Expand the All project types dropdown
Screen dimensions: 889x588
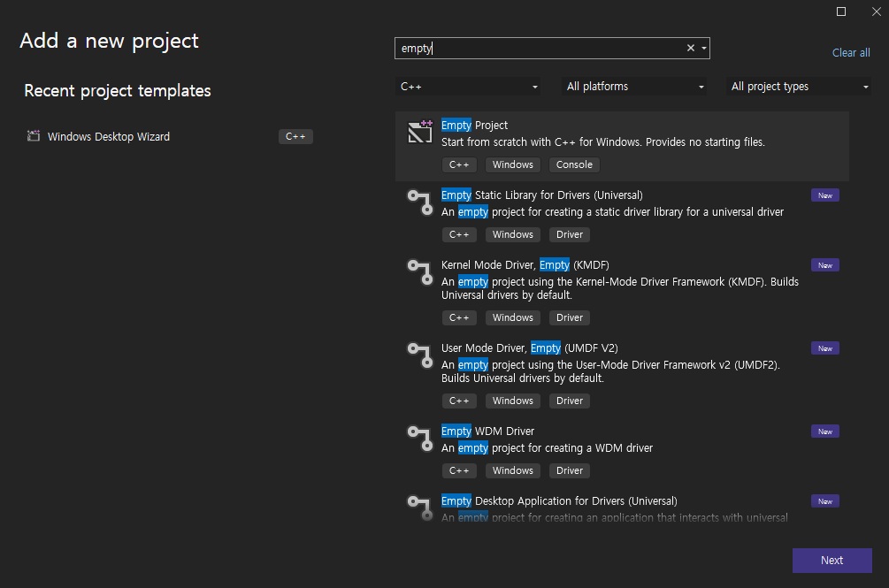[800, 87]
